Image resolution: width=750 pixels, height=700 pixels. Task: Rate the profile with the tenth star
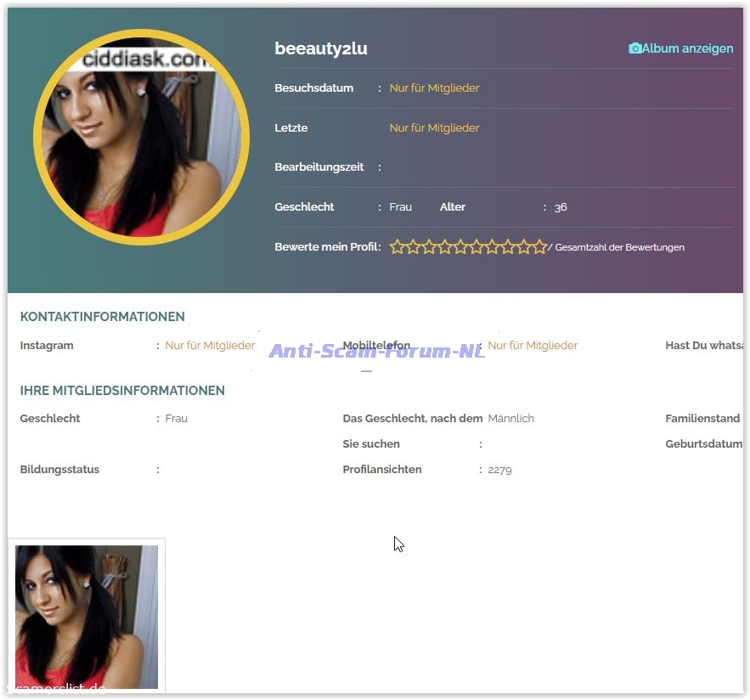pyautogui.click(x=539, y=247)
